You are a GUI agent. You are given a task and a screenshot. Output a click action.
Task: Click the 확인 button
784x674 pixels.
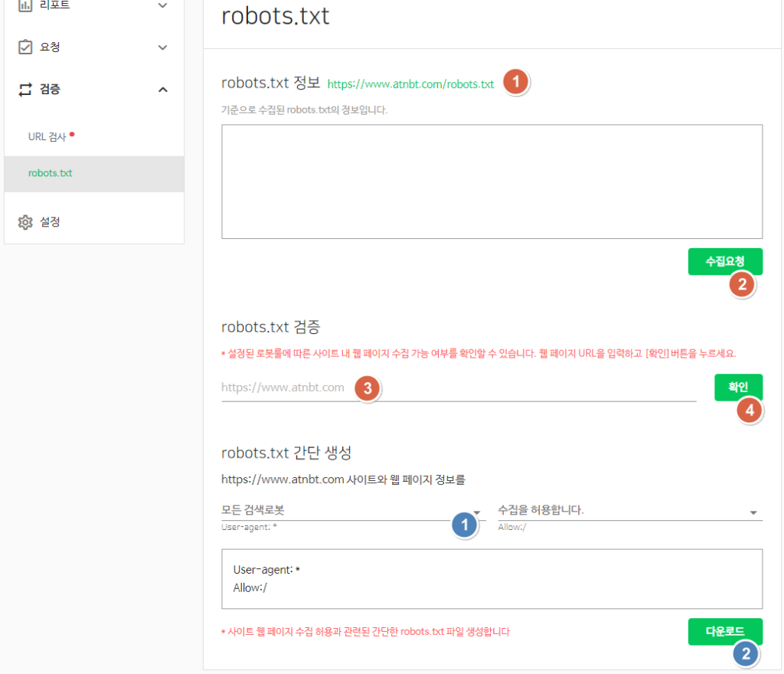point(738,388)
